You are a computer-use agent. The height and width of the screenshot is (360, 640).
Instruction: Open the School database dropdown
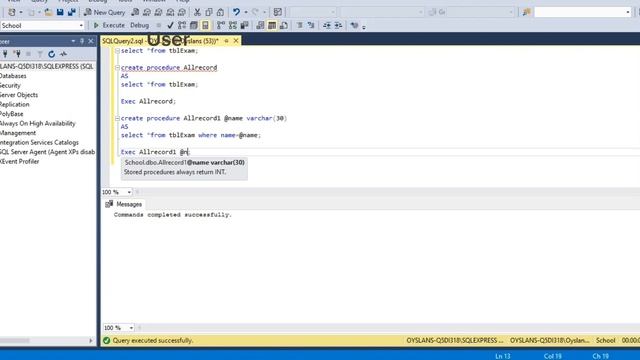(81, 25)
